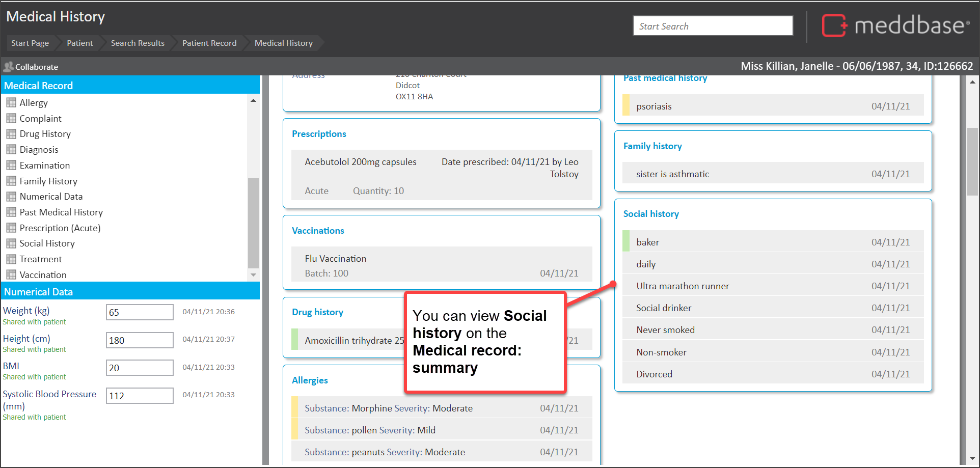The width and height of the screenshot is (980, 468).
Task: Click the Start Search field
Action: point(712,26)
